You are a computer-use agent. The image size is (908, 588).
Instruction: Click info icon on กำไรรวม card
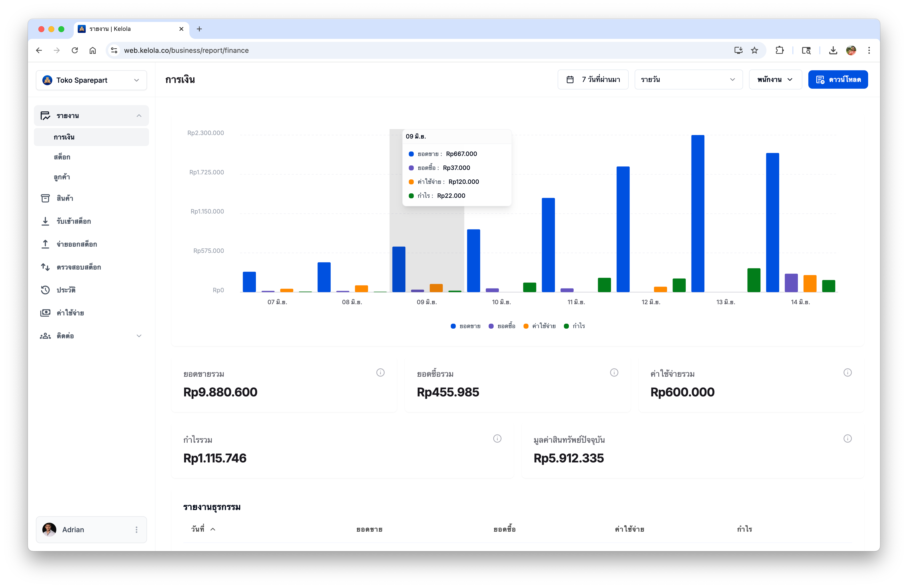pyautogui.click(x=497, y=439)
